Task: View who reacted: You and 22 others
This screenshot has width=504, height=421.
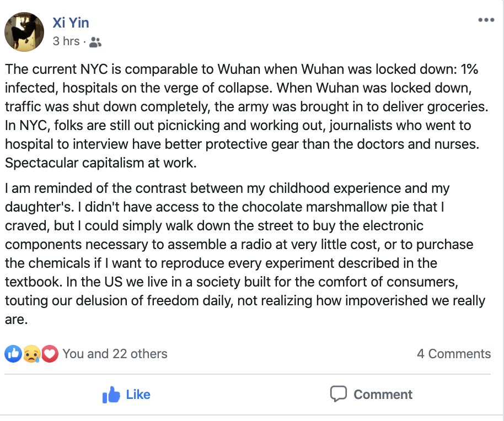Action: pyautogui.click(x=115, y=354)
